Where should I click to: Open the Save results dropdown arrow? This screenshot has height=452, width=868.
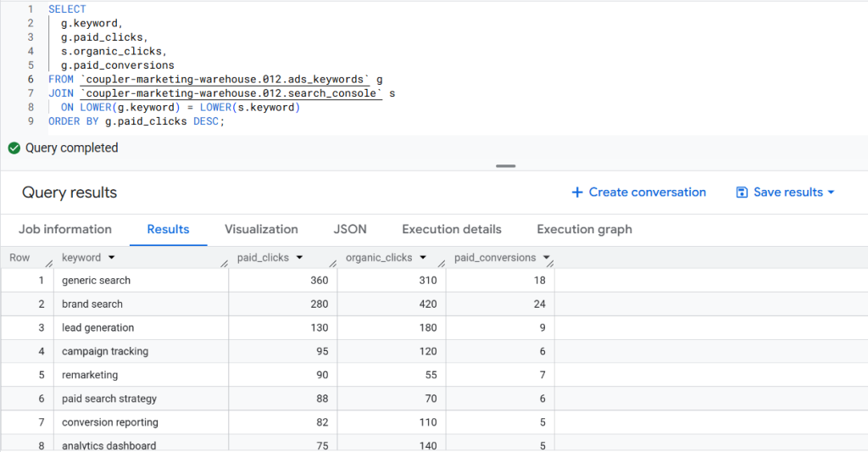pos(831,193)
